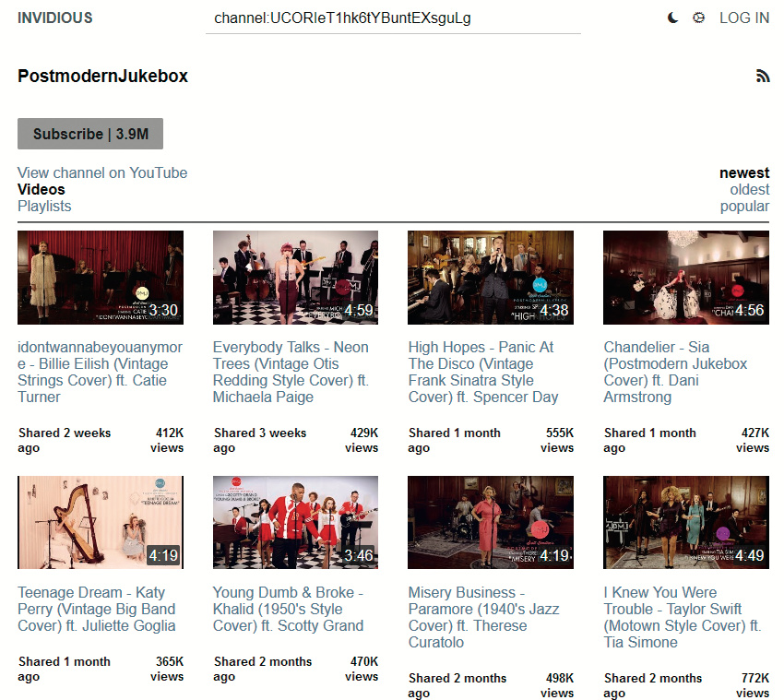The height and width of the screenshot is (700, 784).
Task: Click "772K views" text
Action: pyautogui.click(x=753, y=685)
